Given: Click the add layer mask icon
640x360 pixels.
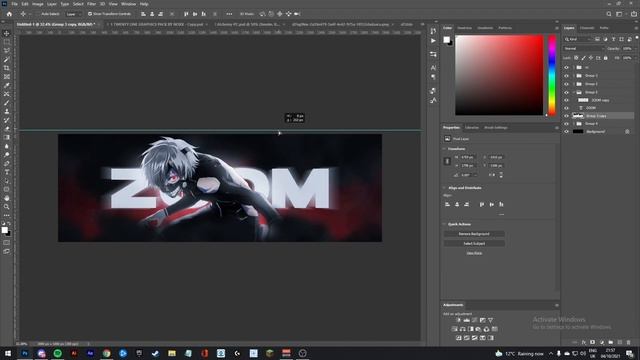Looking at the screenshot, I should click(593, 342).
